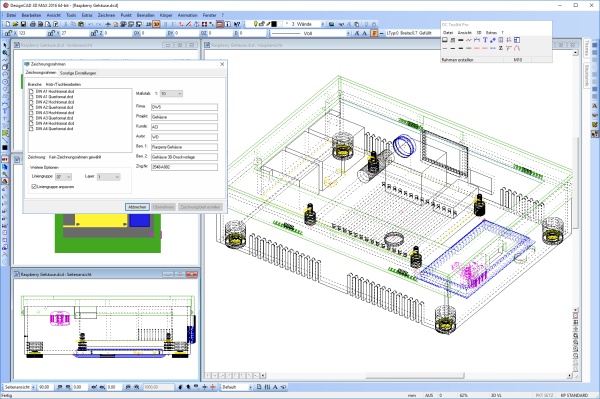Toggle the X coordinate lock icon
The height and width of the screenshot is (399, 600).
pyautogui.click(x=8, y=34)
